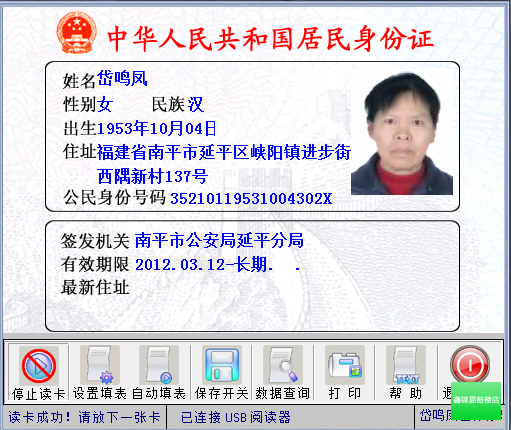Click the red Exit power icon
The height and width of the screenshot is (430, 511).
[470, 364]
